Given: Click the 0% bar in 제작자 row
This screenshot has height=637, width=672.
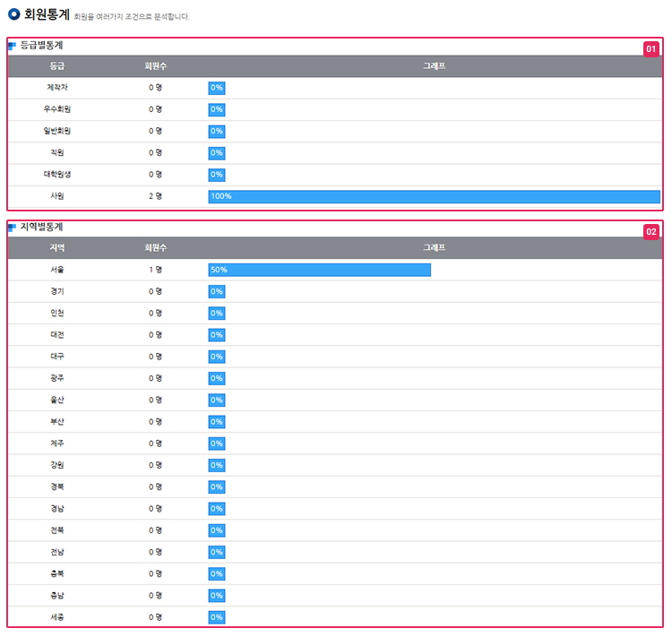Looking at the screenshot, I should click(x=217, y=88).
